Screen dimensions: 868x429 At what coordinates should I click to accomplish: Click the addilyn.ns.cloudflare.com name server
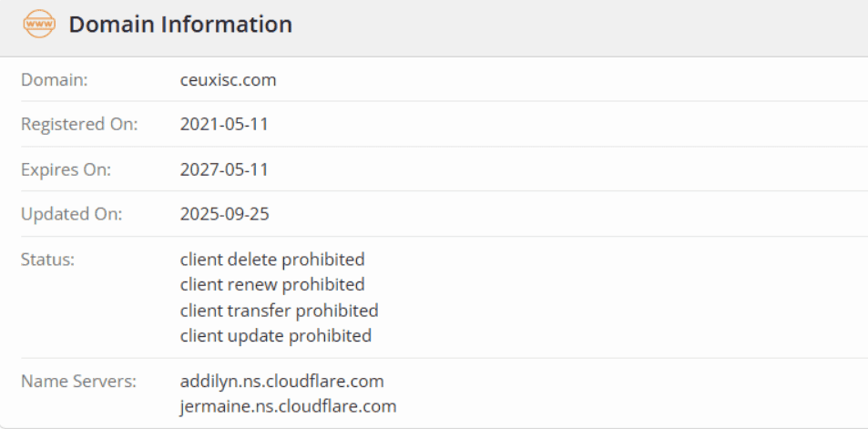[x=282, y=381]
